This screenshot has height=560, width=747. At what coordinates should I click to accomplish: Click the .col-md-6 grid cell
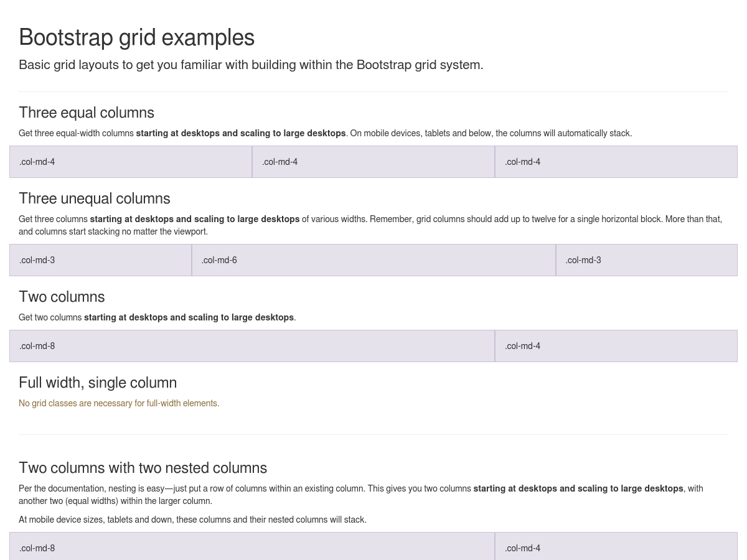click(x=374, y=260)
